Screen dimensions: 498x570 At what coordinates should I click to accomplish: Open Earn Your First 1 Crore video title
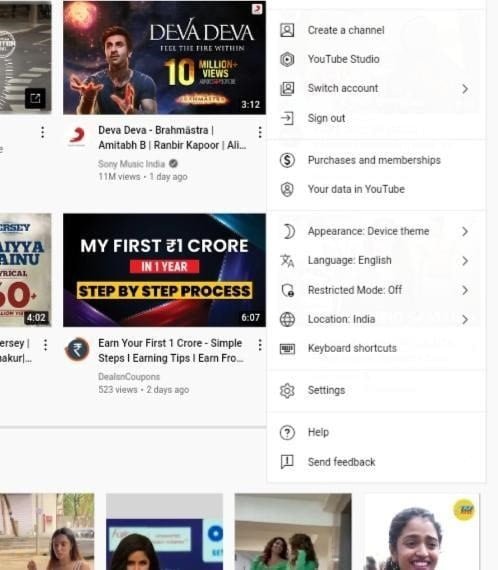pyautogui.click(x=171, y=350)
